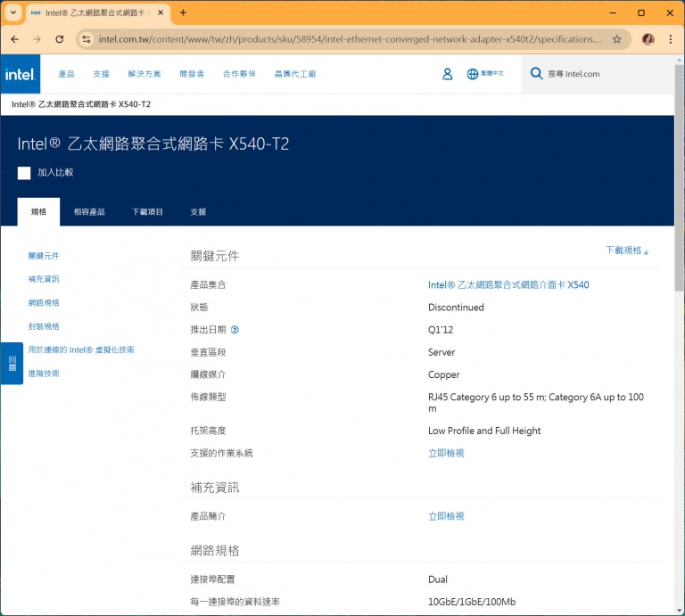Open the tab search dropdown arrow
Screen dimensions: 685x616
click(13, 12)
